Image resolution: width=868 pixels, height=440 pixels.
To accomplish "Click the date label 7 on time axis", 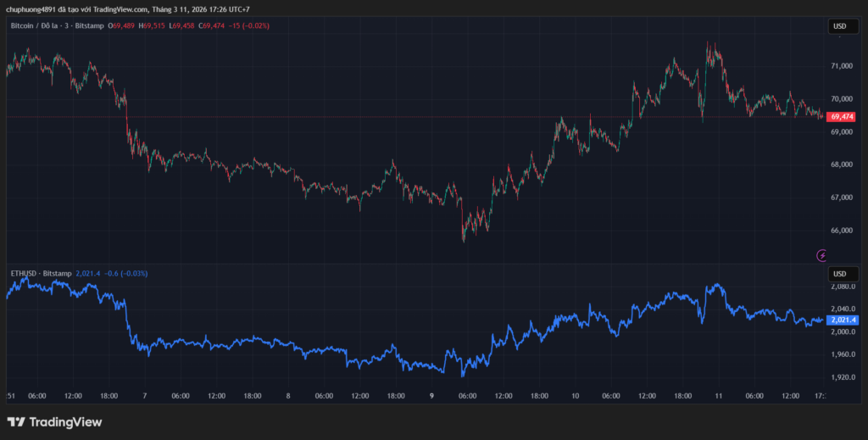I will pyautogui.click(x=144, y=395).
